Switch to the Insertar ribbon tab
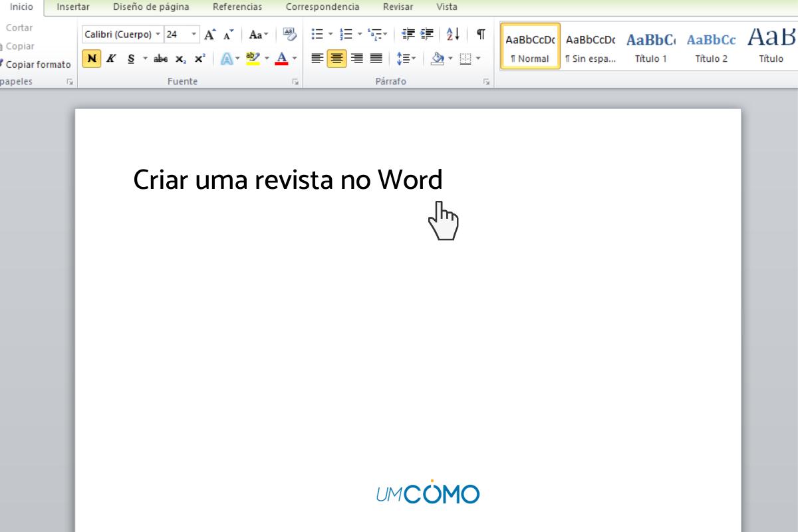The width and height of the screenshot is (798, 532). coord(72,7)
